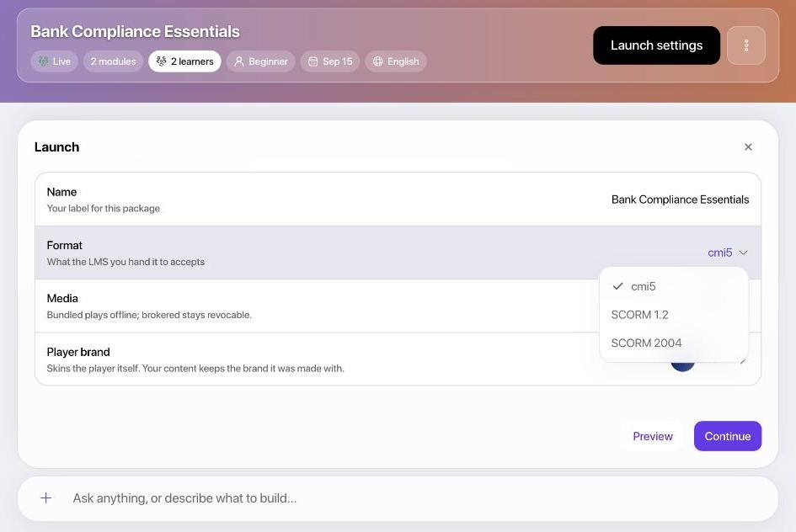Click the Live status chip
The width and height of the screenshot is (796, 532).
pos(54,61)
